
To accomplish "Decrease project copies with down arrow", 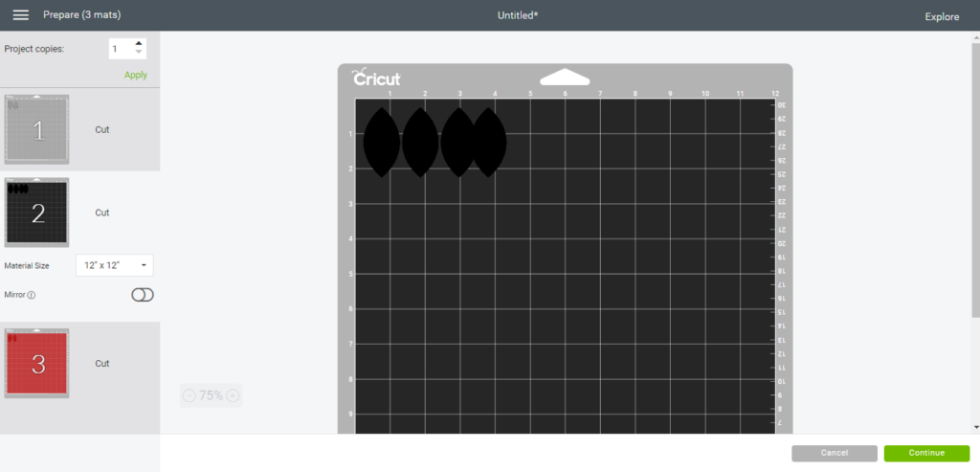I will [139, 52].
